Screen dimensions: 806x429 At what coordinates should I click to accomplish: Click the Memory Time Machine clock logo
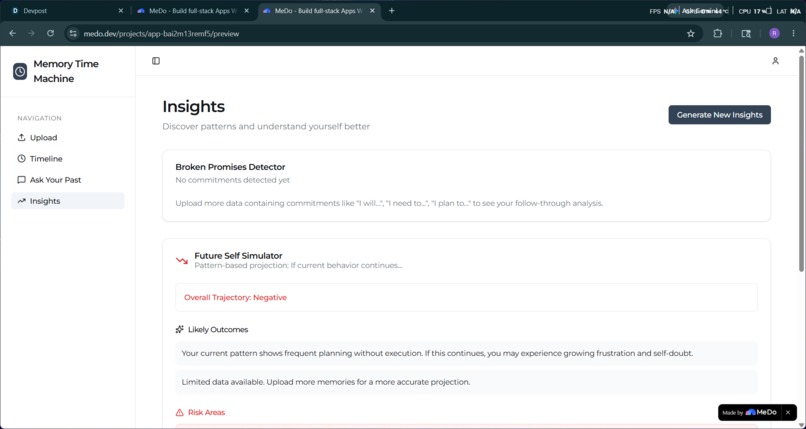20,71
